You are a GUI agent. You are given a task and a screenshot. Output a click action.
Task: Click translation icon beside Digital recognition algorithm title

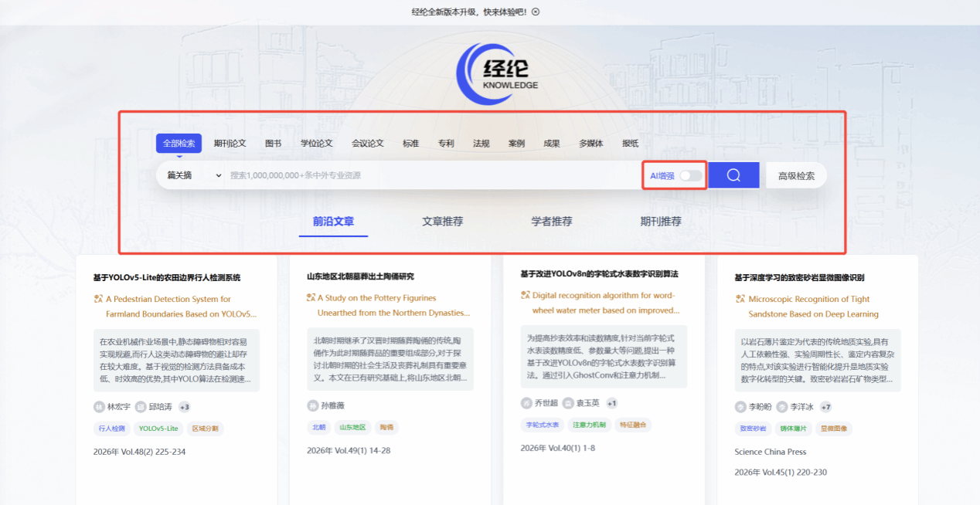526,295
